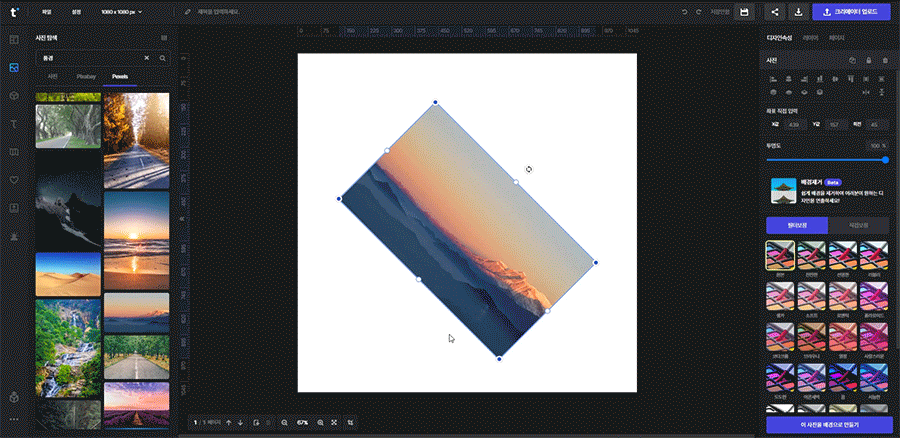This screenshot has height=438, width=900.
Task: Click the opacity slider handle
Action: point(885,159)
